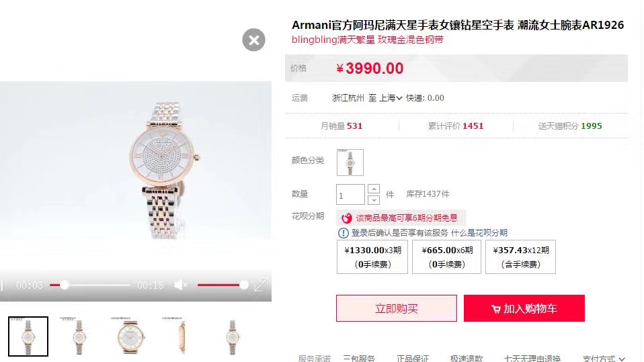
Task: Choose ¥1330.00x3期 installment plan
Action: [x=372, y=257]
